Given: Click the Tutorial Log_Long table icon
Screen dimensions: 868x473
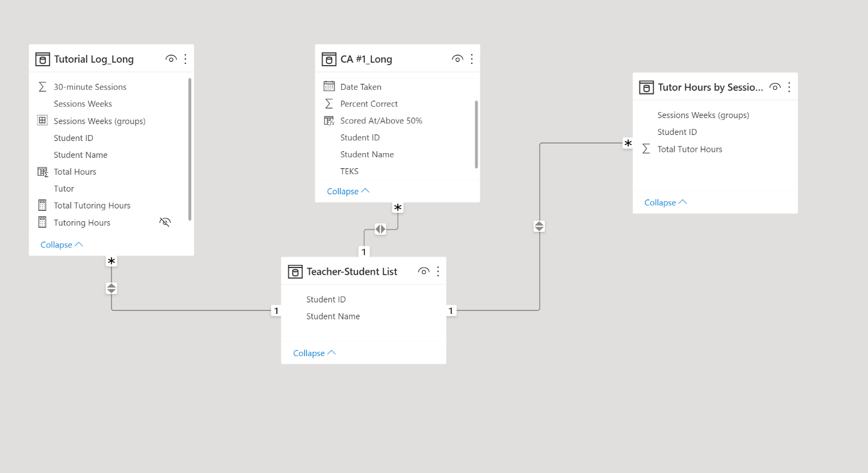Looking at the screenshot, I should tap(42, 59).
